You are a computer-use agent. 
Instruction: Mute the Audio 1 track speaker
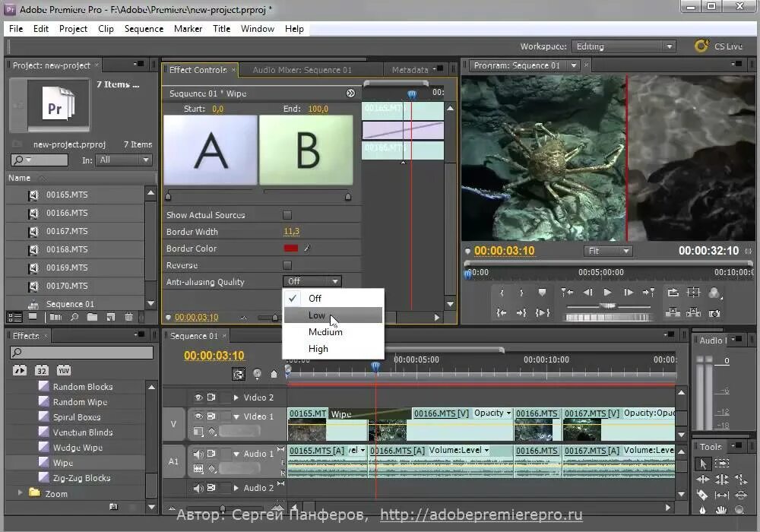click(x=198, y=454)
